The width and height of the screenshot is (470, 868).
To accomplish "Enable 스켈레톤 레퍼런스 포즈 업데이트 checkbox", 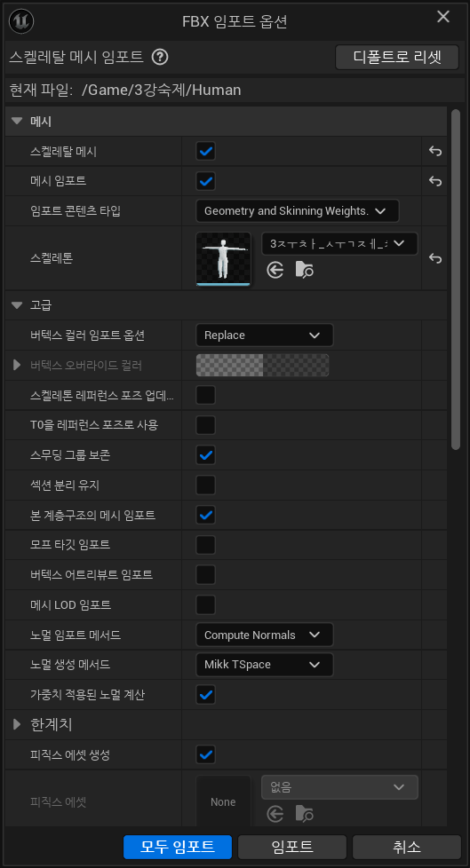I will point(205,395).
